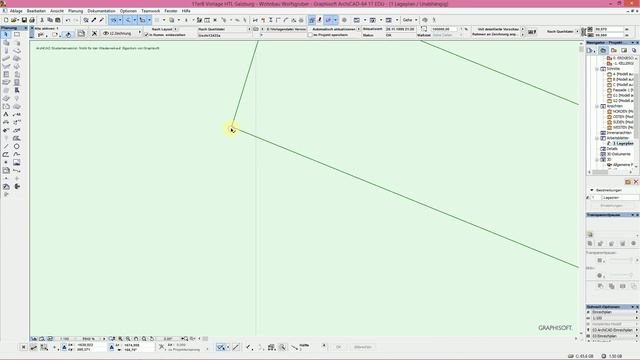Click the Project Map icon in Navigator
The image size is (640, 360).
[603, 51]
